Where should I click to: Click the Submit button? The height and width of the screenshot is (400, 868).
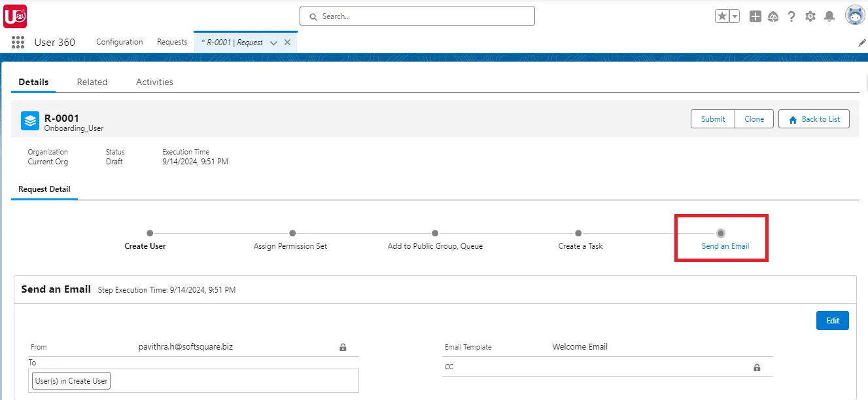(712, 118)
